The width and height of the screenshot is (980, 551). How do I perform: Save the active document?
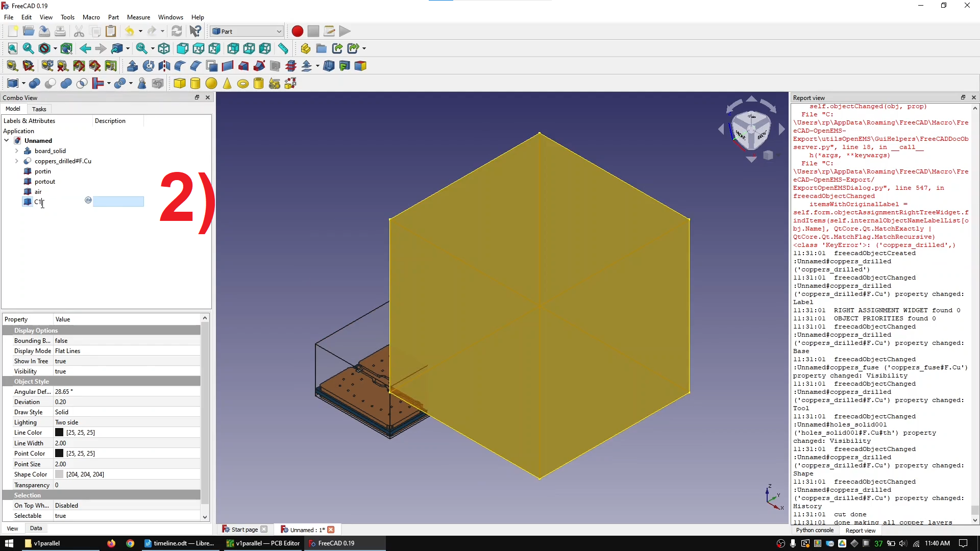(44, 31)
